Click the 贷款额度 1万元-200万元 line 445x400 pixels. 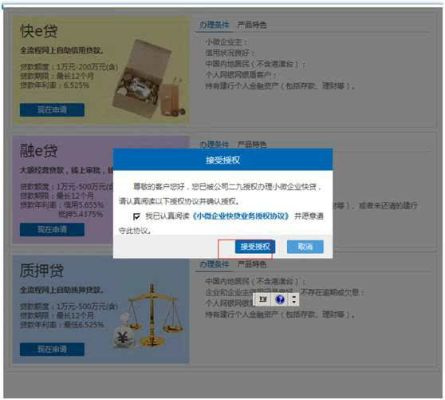pyautogui.click(x=69, y=67)
